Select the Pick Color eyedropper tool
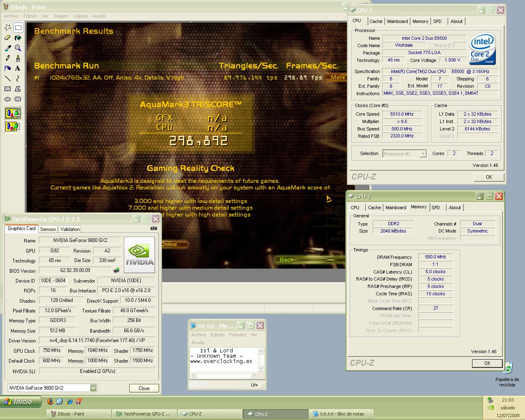 (8, 48)
